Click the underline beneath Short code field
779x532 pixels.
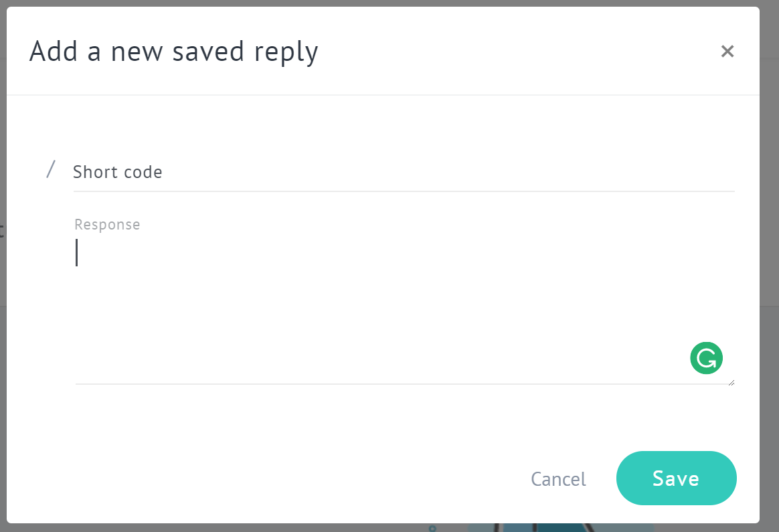[x=404, y=191]
